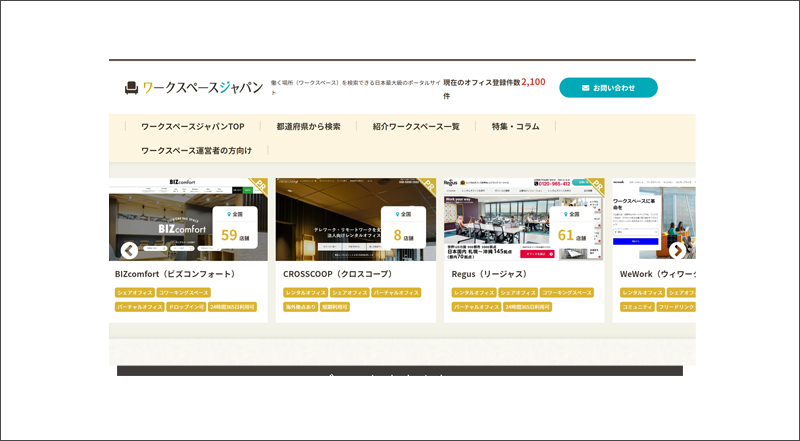Screen dimensions: 800x441
Task: Select バーチャルオフィス tag under CROSSCOOP
Action: click(396, 292)
